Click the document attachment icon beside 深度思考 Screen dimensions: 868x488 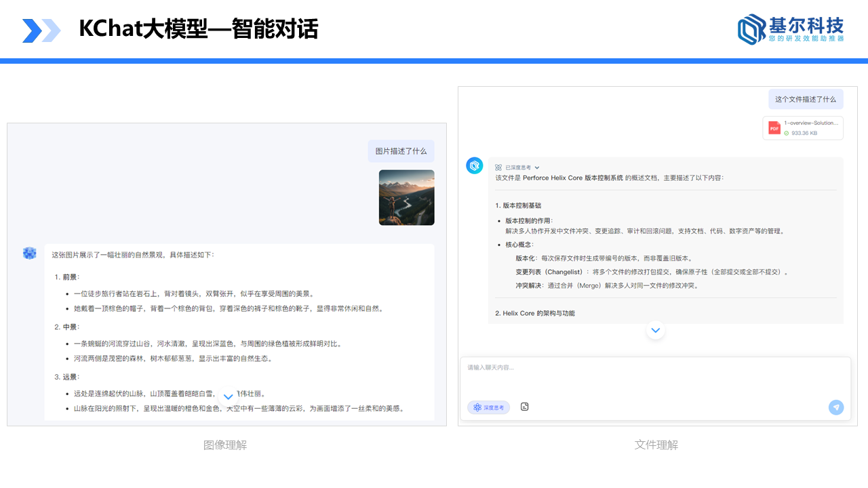click(x=524, y=407)
